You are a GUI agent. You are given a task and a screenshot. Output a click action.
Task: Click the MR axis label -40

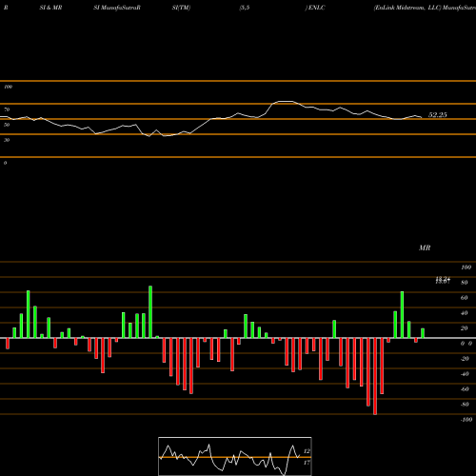tap(465, 374)
